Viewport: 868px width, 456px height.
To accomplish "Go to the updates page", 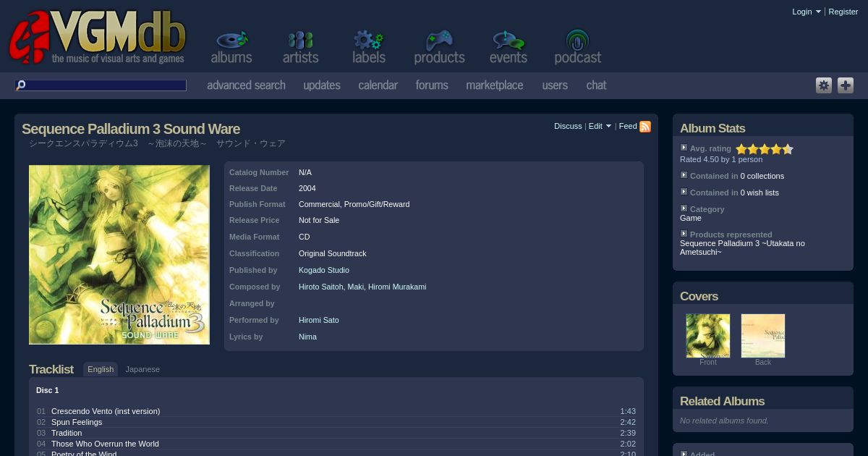I will [x=322, y=85].
